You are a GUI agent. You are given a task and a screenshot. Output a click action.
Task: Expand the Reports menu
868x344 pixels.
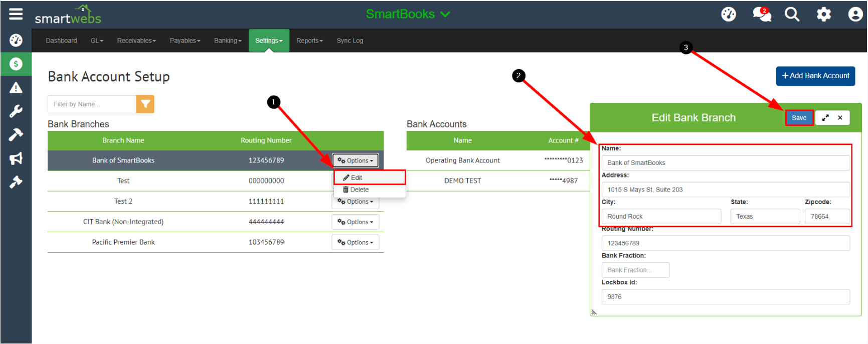coord(309,41)
